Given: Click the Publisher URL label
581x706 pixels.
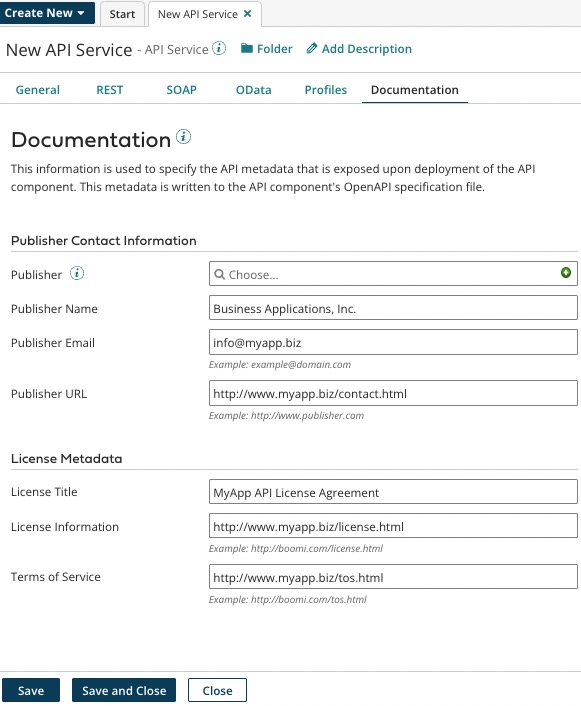Looking at the screenshot, I should click(x=49, y=394).
